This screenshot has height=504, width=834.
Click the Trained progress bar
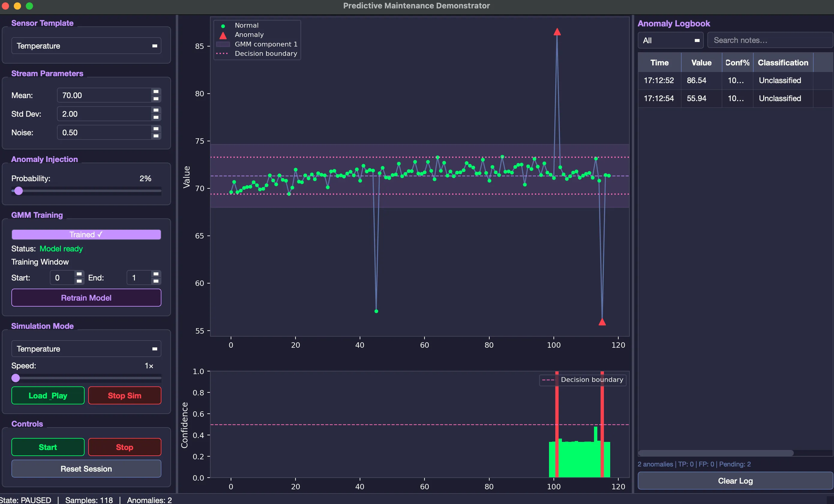86,235
